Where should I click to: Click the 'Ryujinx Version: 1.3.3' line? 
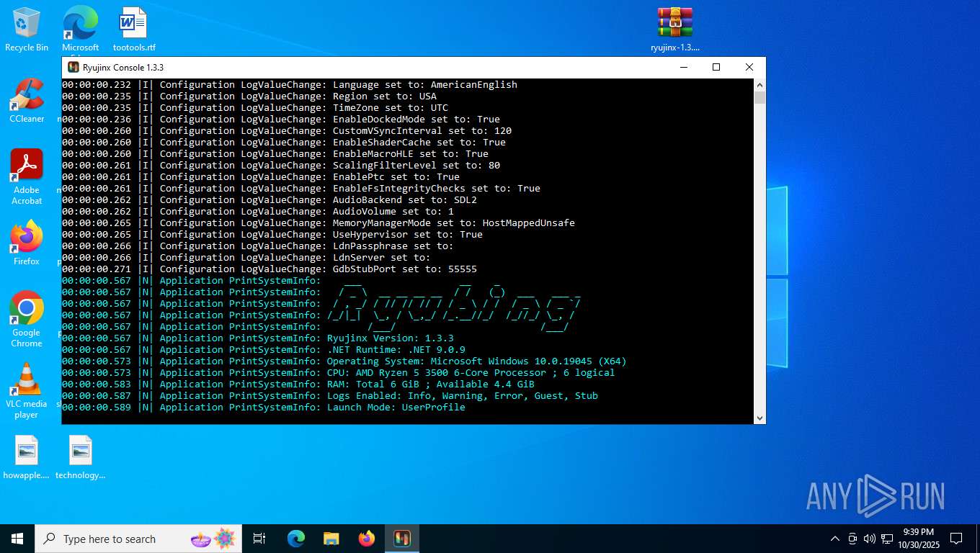(x=258, y=338)
